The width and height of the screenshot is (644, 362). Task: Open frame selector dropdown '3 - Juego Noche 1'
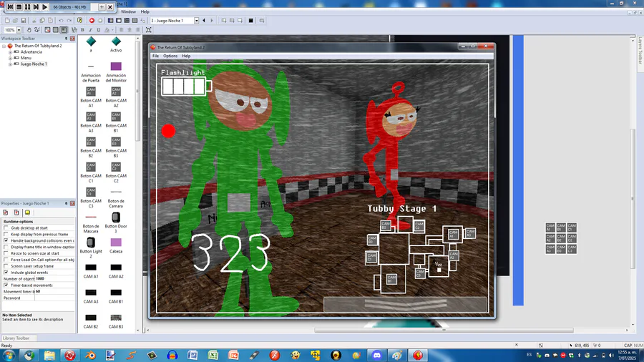click(x=196, y=21)
